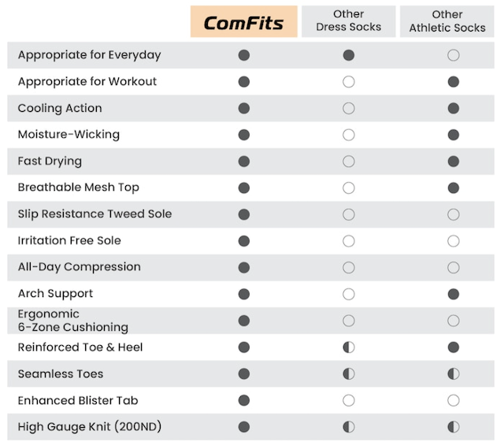Click Athletic Socks filled dot for Arch Support
This screenshot has height=446, width=504.
click(x=453, y=294)
